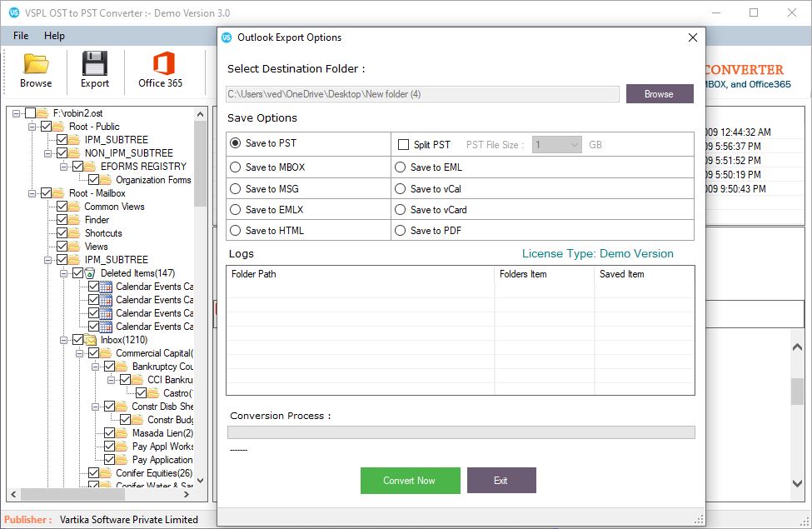Open the File menu
The image size is (812, 529).
point(21,36)
